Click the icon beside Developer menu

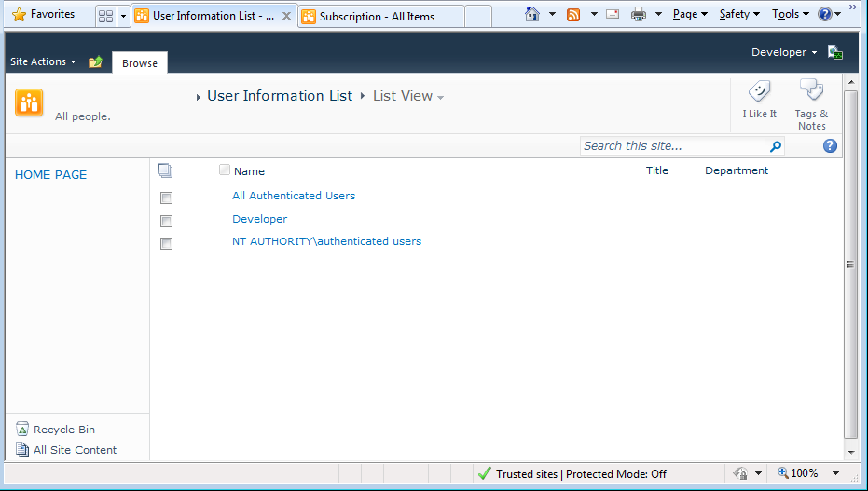point(834,52)
